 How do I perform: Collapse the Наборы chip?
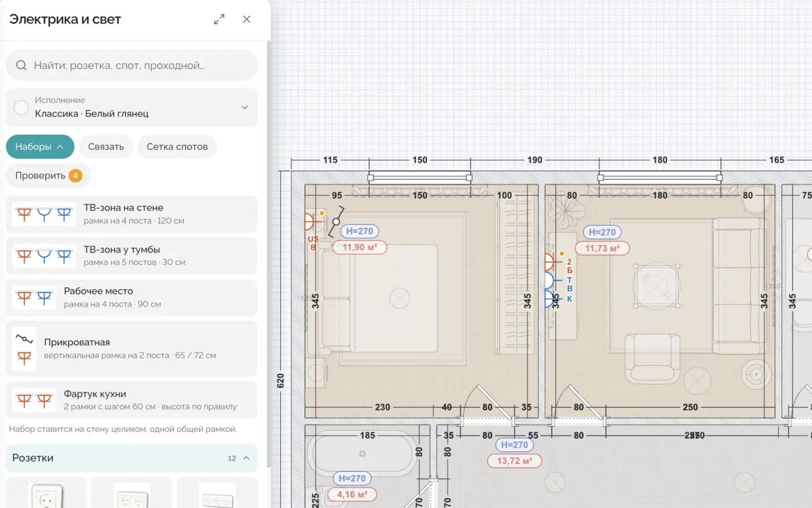pyautogui.click(x=40, y=146)
